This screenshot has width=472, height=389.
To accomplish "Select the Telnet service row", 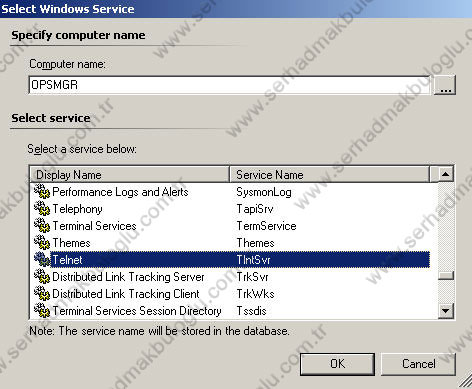I will [230, 260].
